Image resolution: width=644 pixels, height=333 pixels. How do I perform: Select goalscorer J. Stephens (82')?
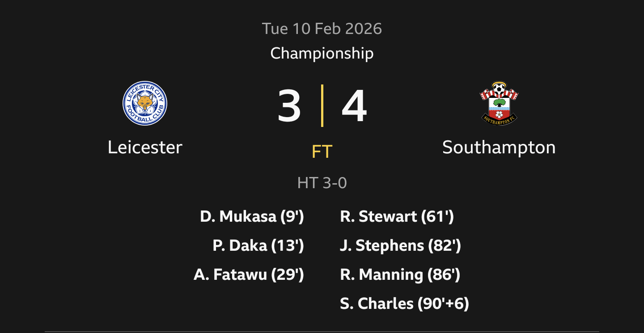click(400, 245)
